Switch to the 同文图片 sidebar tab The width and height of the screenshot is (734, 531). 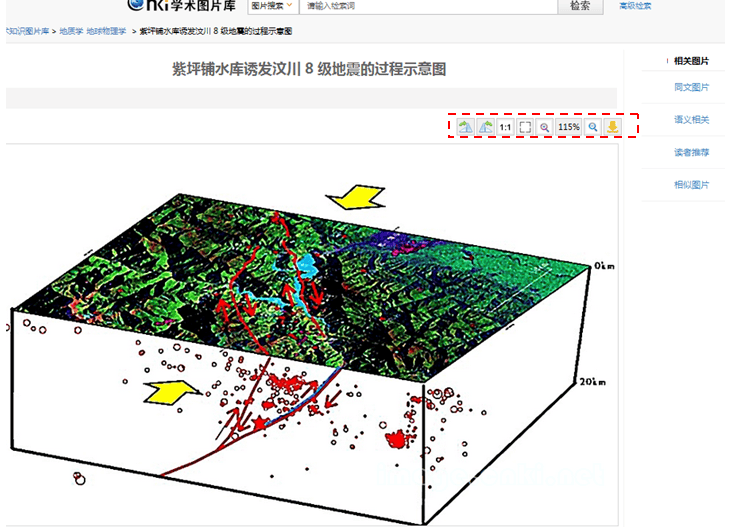(691, 87)
